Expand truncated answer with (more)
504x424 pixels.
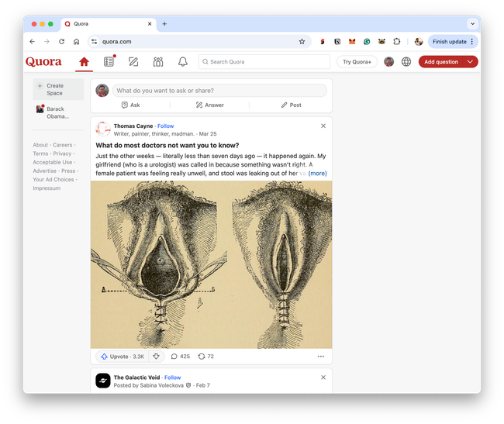pos(317,174)
